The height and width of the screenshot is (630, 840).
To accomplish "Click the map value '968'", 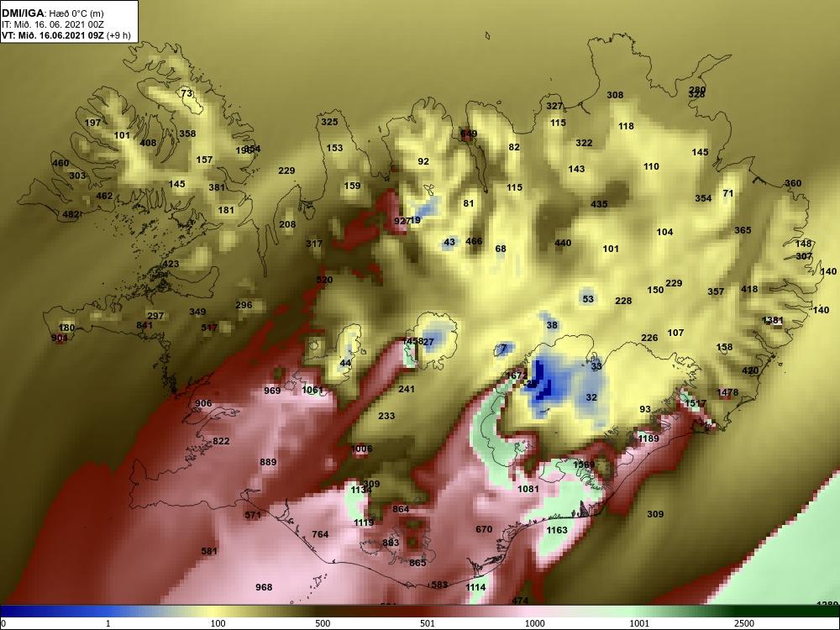I will 264,587.
